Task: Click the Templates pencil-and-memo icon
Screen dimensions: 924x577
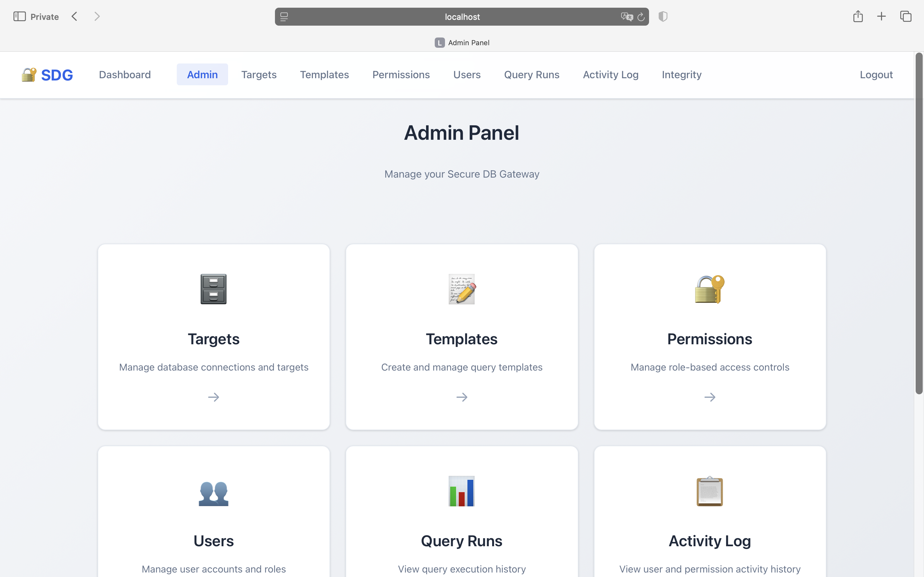Action: (x=461, y=289)
